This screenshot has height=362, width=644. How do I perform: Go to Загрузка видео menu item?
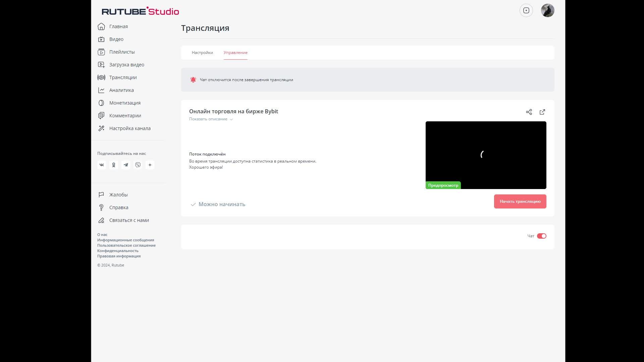point(127,65)
